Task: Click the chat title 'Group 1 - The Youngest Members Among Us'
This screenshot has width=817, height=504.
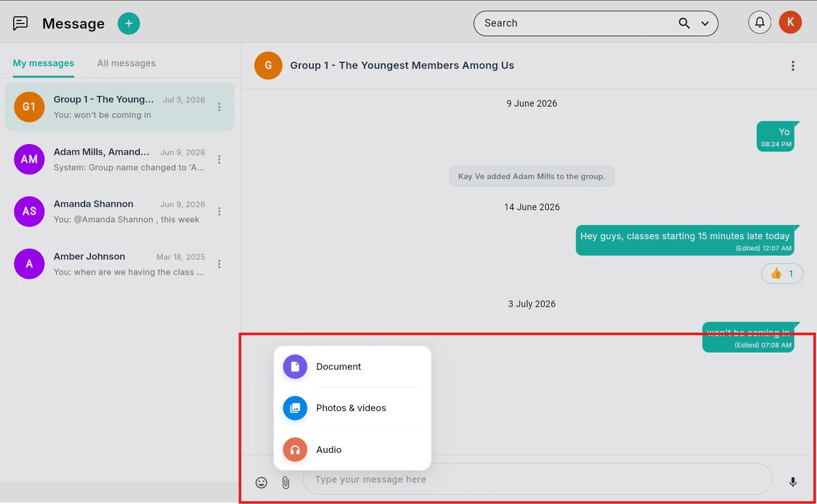Action: tap(402, 65)
